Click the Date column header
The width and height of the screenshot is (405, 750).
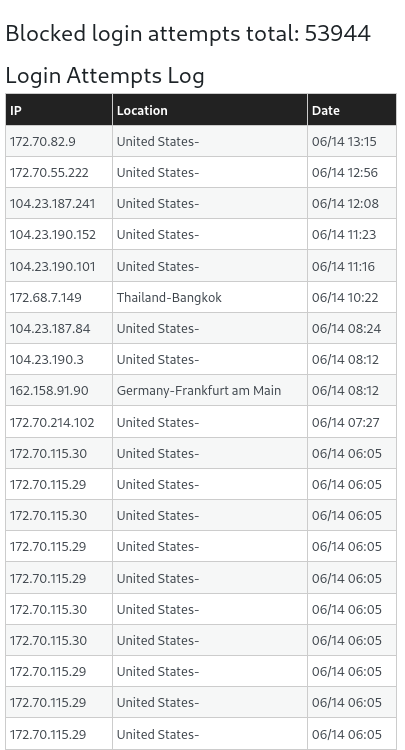pyautogui.click(x=352, y=110)
